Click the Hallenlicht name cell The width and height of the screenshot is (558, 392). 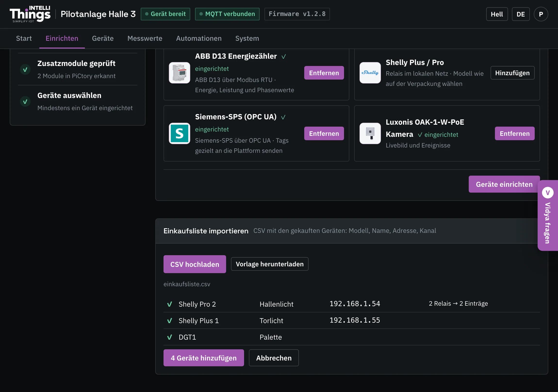click(x=276, y=304)
